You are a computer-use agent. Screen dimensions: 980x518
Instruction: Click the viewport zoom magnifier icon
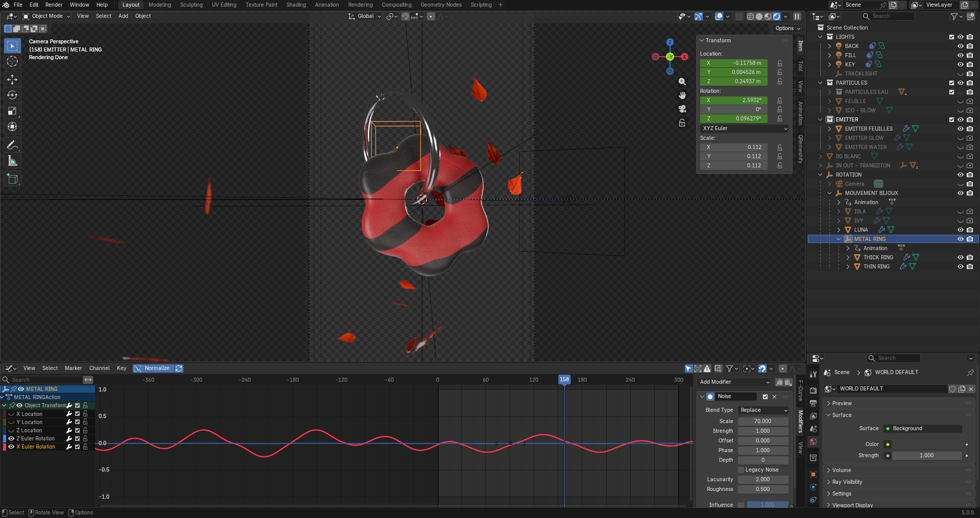tap(682, 82)
